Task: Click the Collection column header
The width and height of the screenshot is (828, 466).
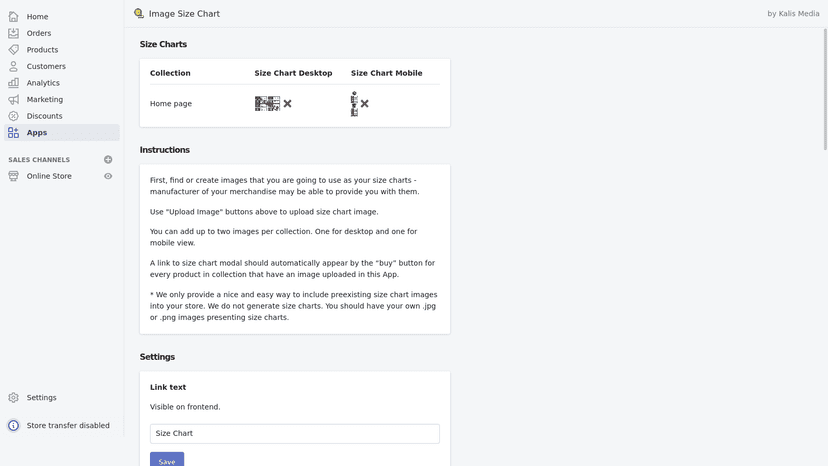Action: click(x=170, y=73)
